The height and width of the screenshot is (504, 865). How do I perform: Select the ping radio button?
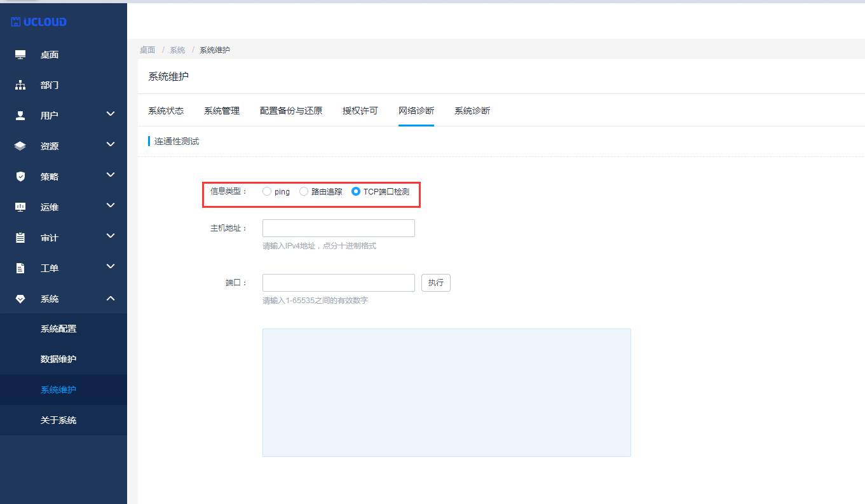point(267,191)
